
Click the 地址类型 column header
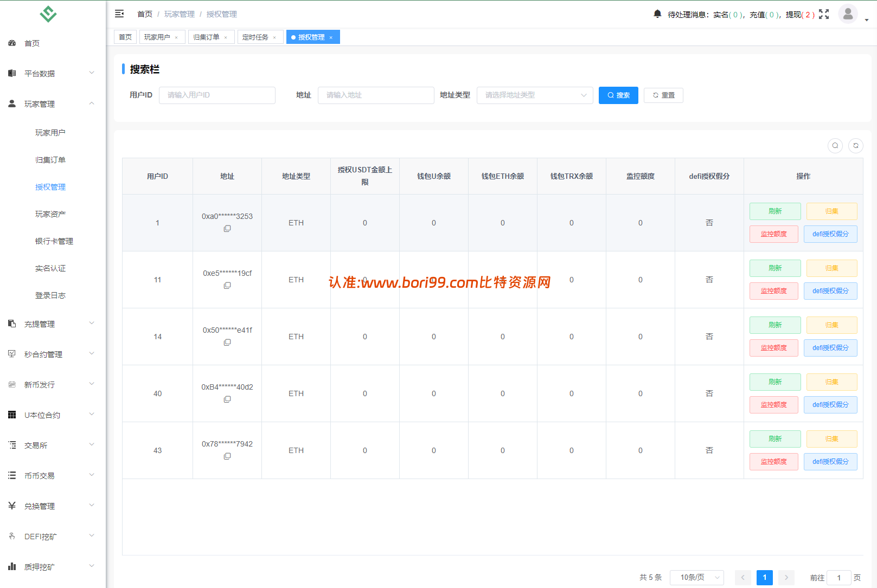(x=296, y=176)
